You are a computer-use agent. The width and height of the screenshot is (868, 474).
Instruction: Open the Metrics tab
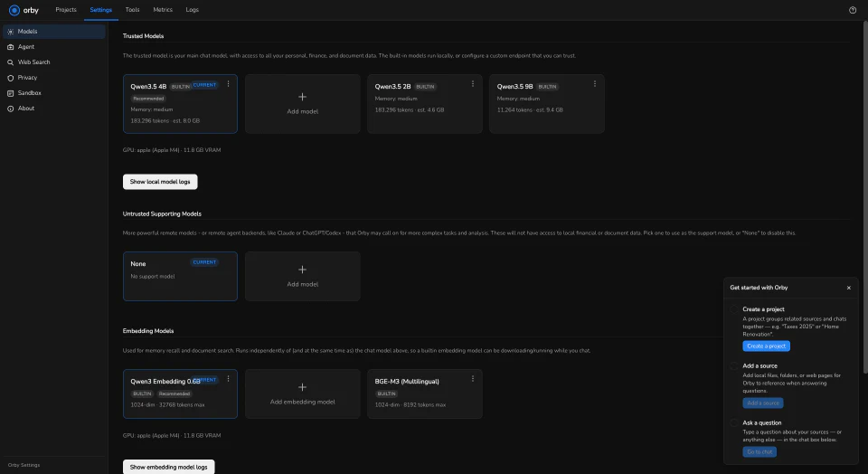[x=163, y=10]
